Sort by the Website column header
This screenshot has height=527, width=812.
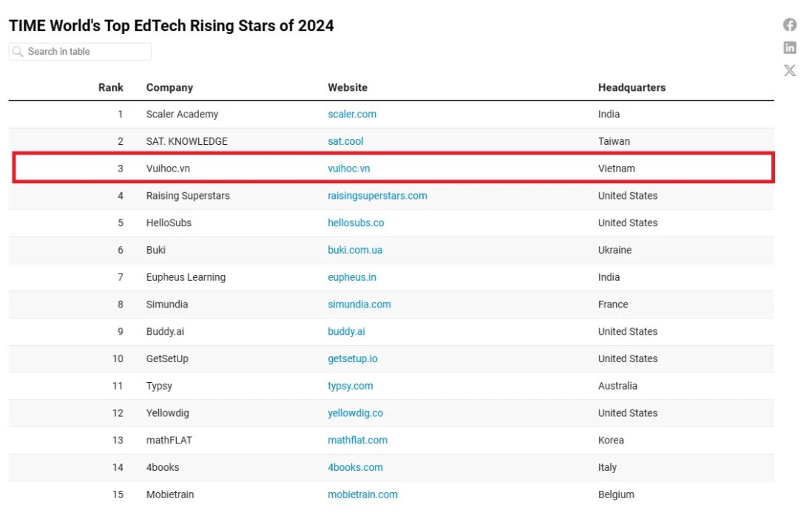348,87
